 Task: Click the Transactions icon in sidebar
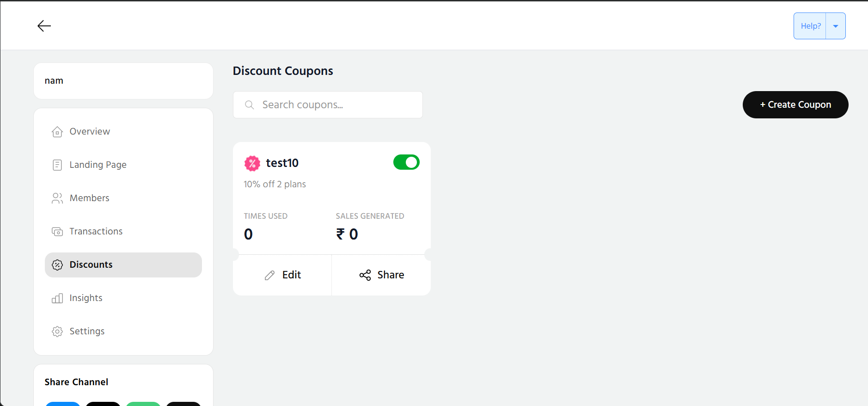[57, 232]
